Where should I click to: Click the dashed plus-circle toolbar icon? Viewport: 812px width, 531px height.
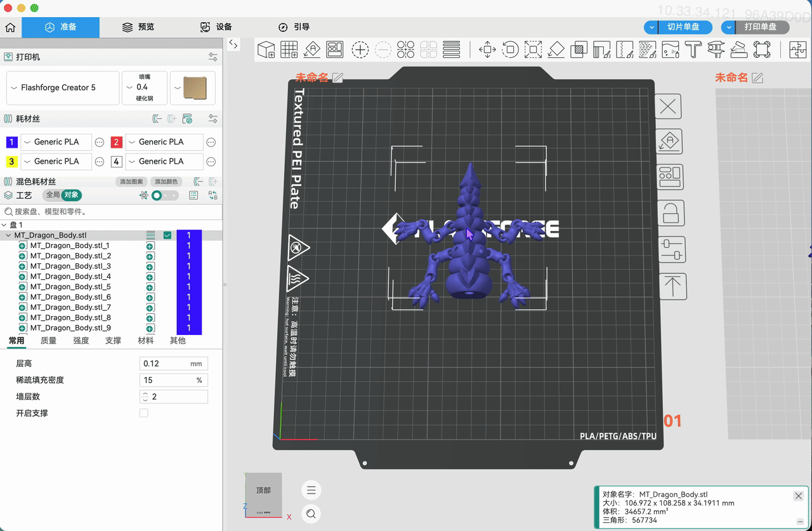click(x=360, y=49)
